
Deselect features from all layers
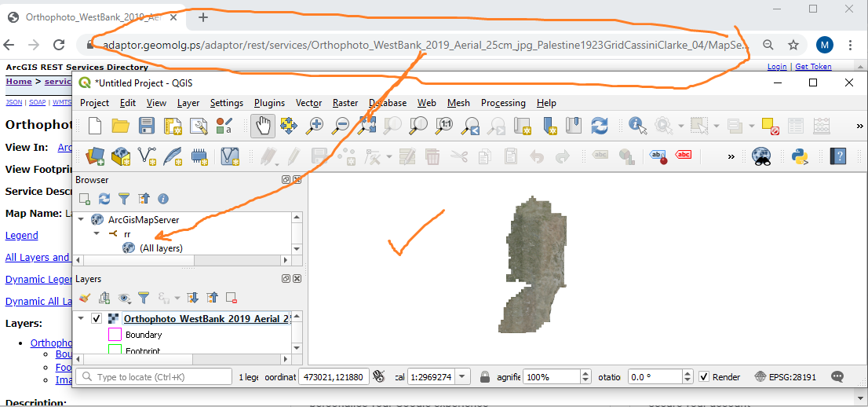771,126
